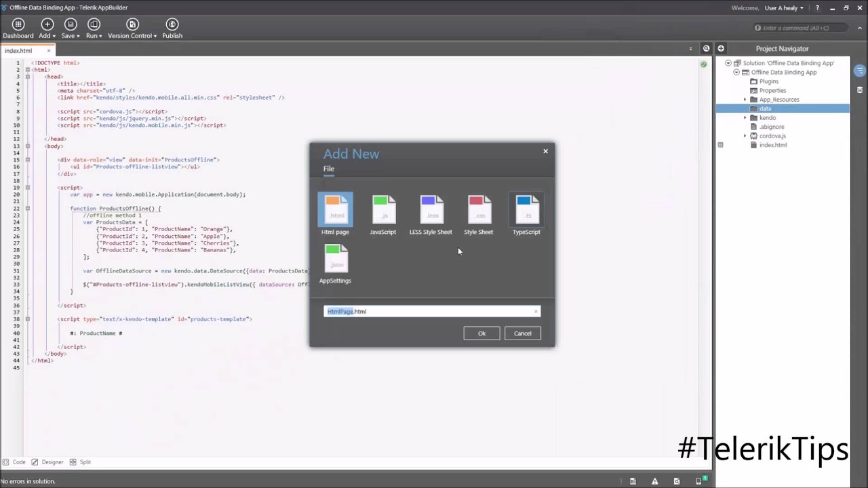Screen dimensions: 868x488
Task: Open the Run toolbar menu
Action: pyautogui.click(x=94, y=28)
